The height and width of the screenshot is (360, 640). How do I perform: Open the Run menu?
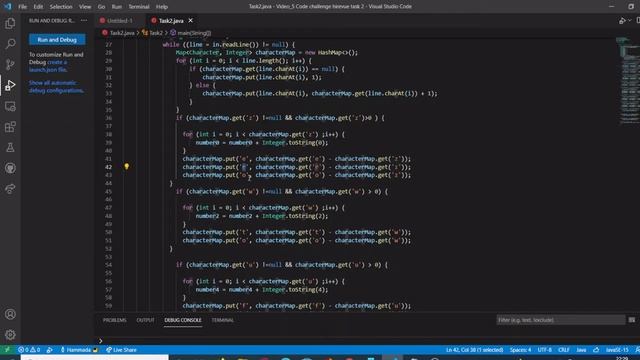click(x=117, y=7)
